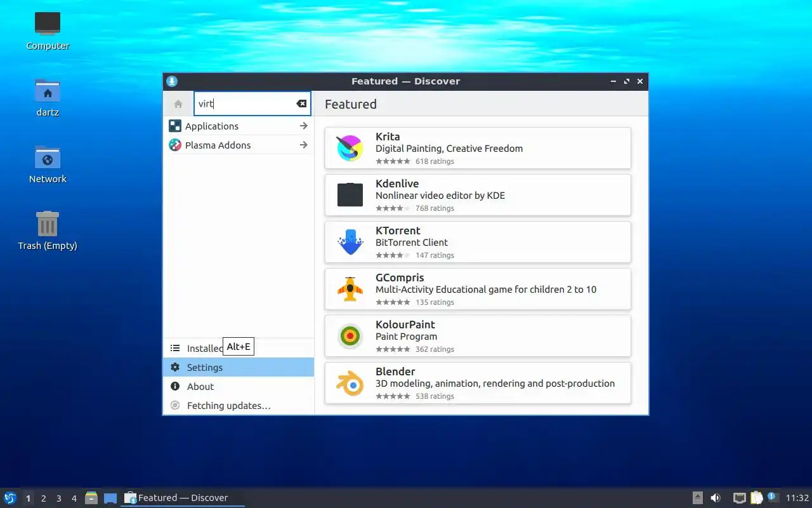Click 'Nonlinear video editor by KDE' description
Screen dimensions: 812x508
coord(440,196)
